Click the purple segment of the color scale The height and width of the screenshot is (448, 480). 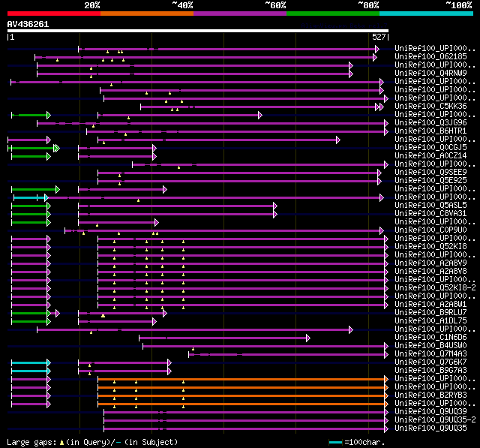(x=240, y=14)
